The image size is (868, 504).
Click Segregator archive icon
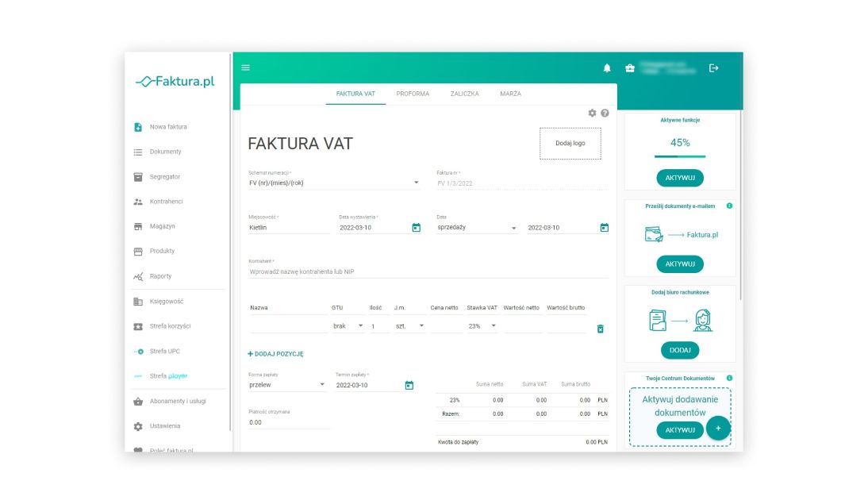tap(138, 177)
